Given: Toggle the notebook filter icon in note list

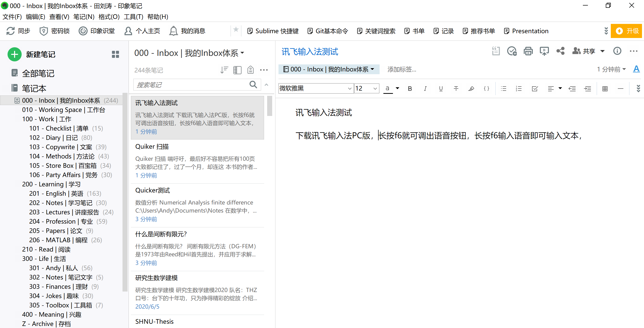Looking at the screenshot, I should 250,70.
